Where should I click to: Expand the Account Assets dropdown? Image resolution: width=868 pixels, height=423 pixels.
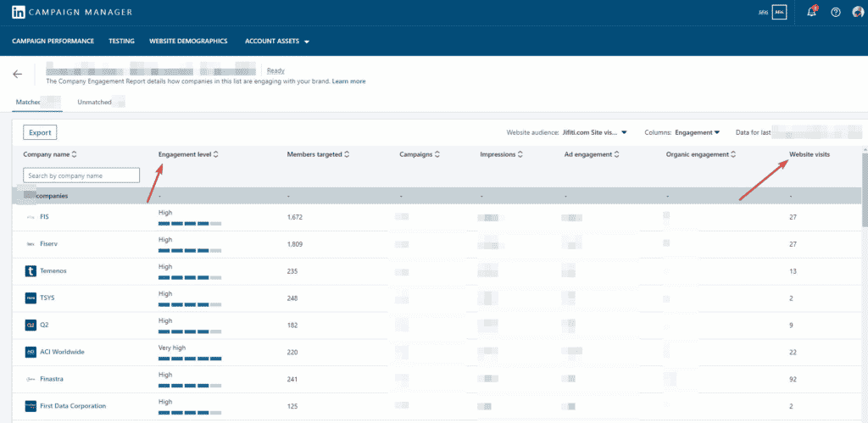277,41
